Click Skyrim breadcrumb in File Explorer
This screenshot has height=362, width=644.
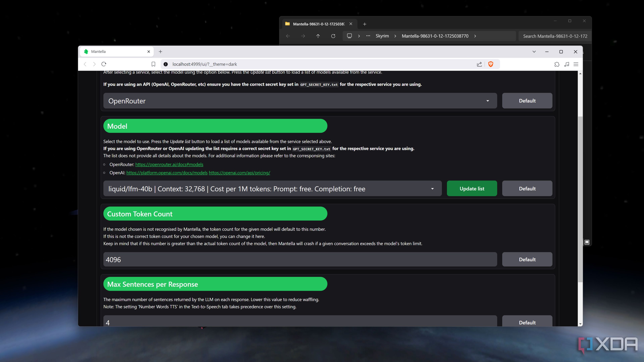[382, 36]
